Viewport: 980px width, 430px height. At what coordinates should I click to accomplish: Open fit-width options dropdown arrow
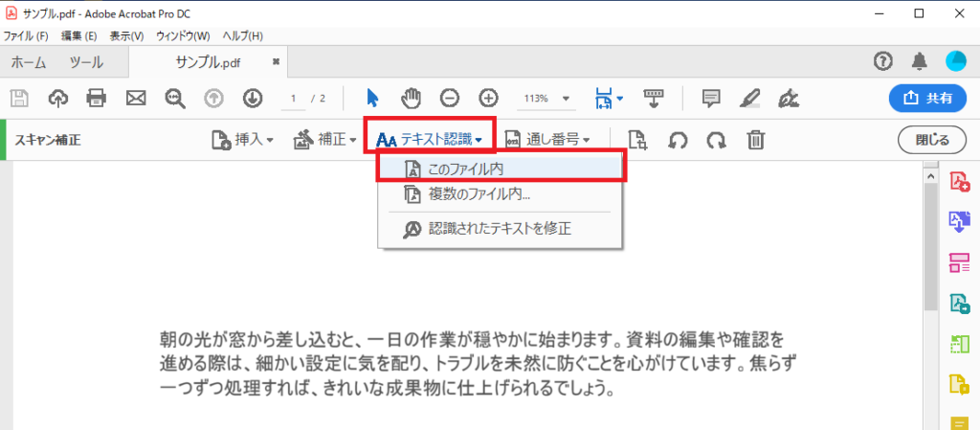pos(619,98)
